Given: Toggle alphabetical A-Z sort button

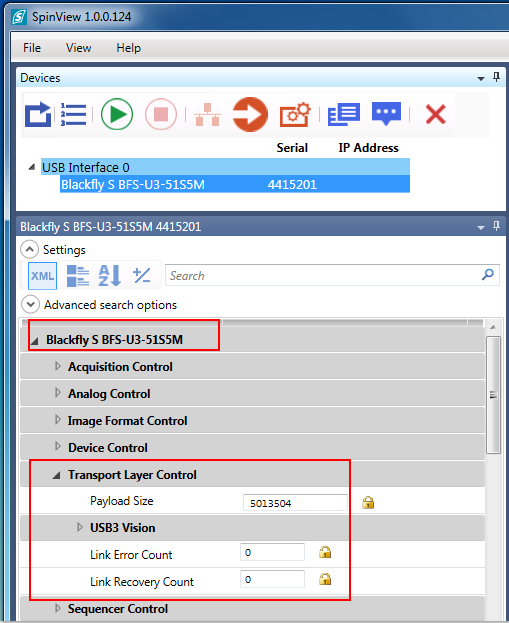Looking at the screenshot, I should coord(109,276).
